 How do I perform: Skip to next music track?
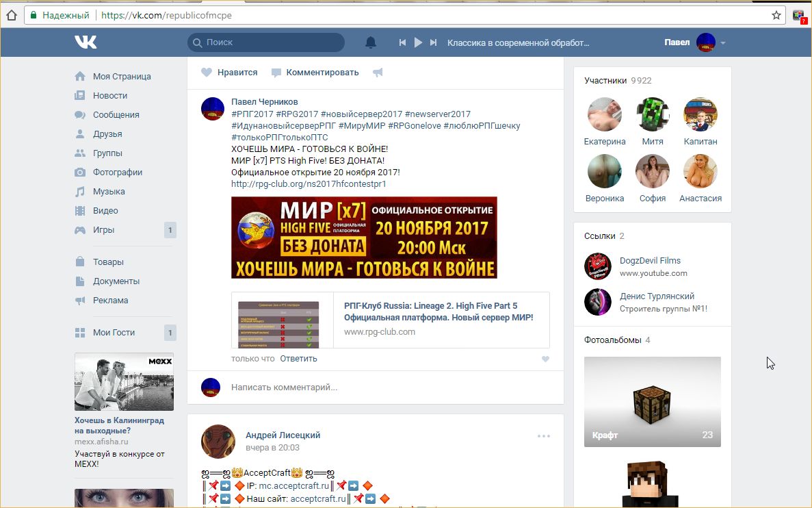coord(434,42)
